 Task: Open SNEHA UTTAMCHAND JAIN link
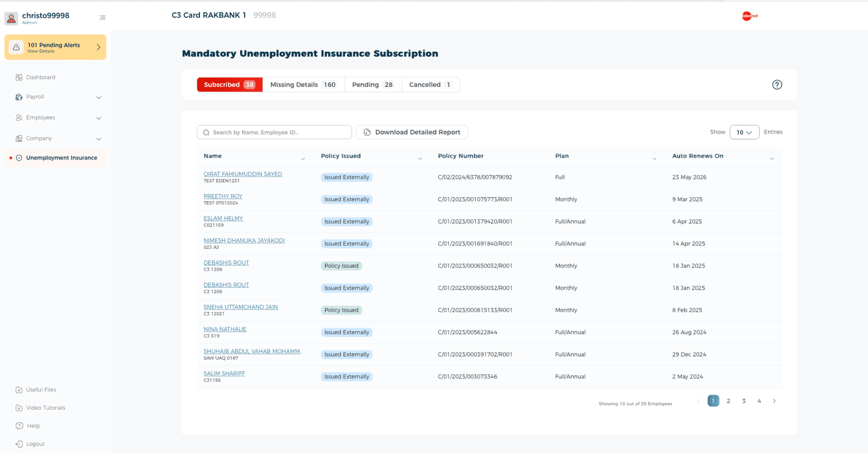[x=241, y=307]
